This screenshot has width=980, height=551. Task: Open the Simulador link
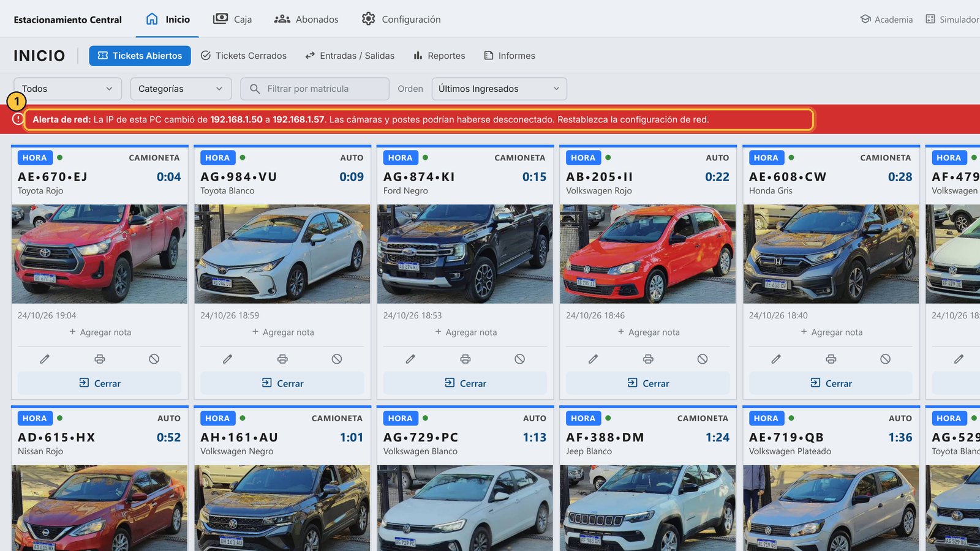click(x=952, y=19)
